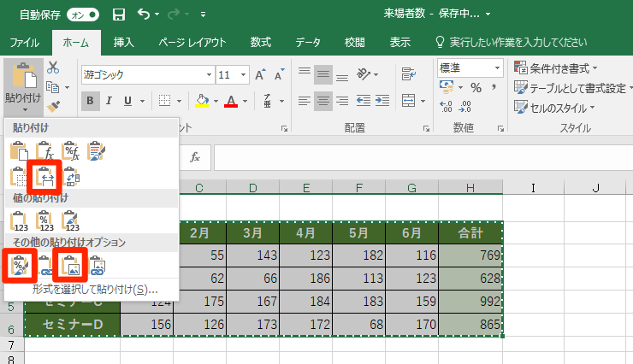Open 条件付き書式 dropdown
Image resolution: width=633 pixels, height=364 pixels.
(x=556, y=68)
